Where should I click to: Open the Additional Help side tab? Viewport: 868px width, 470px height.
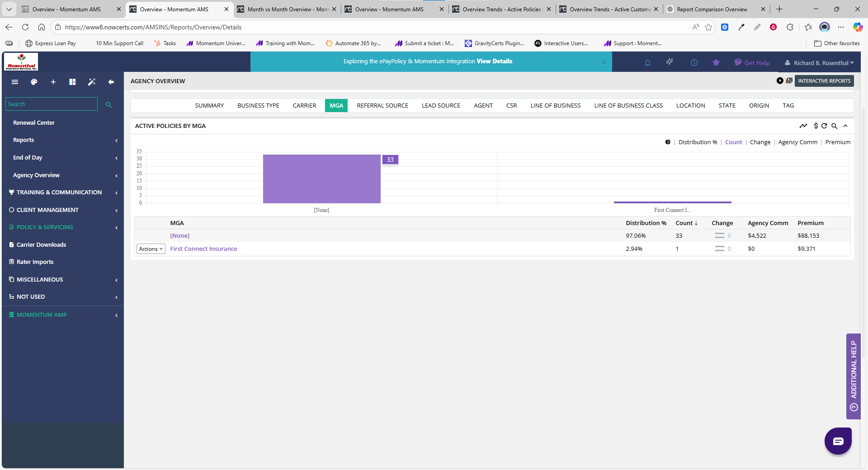[x=854, y=376]
